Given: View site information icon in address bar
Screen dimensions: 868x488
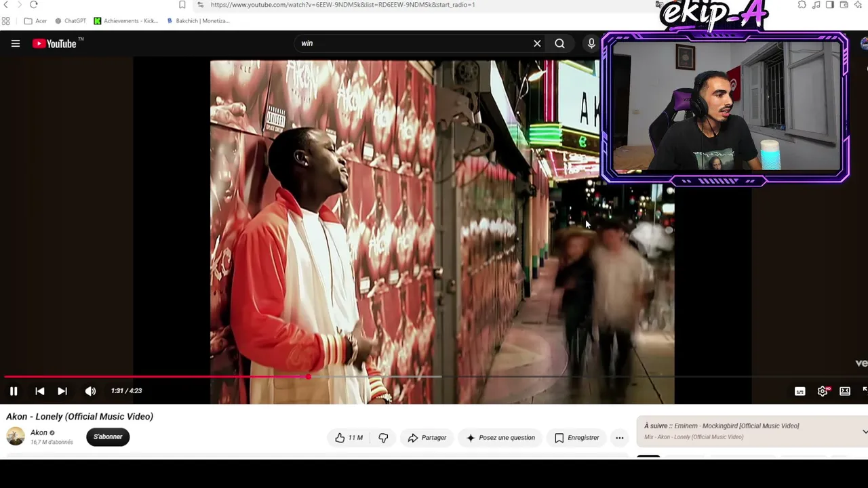Looking at the screenshot, I should 200,5.
